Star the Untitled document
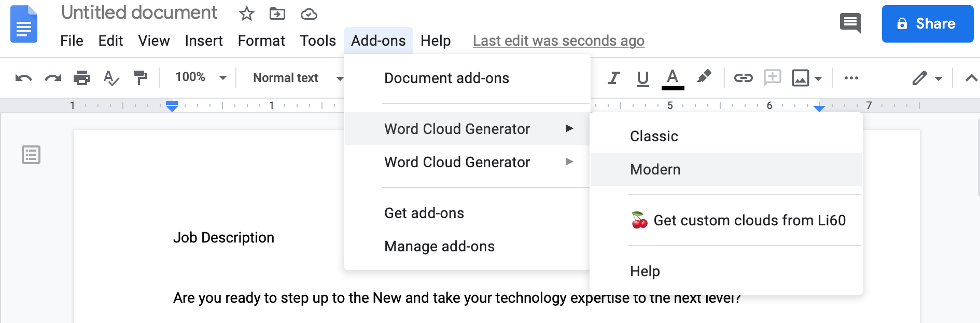 click(247, 14)
